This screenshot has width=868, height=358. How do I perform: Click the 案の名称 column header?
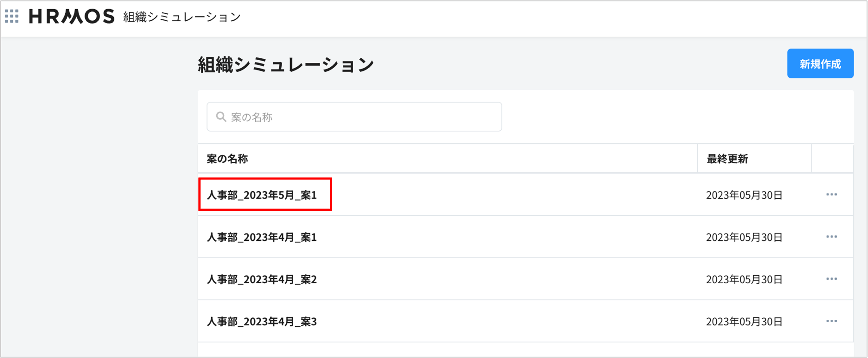click(x=227, y=158)
